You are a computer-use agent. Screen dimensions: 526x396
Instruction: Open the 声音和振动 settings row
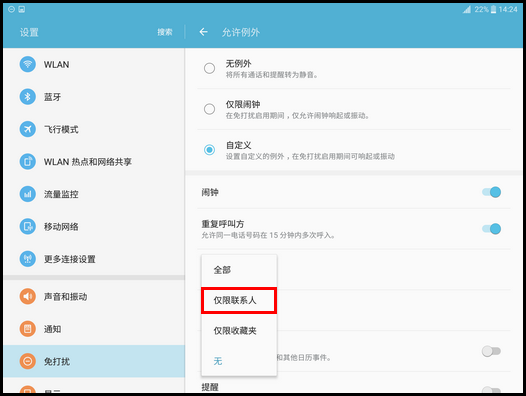click(94, 297)
